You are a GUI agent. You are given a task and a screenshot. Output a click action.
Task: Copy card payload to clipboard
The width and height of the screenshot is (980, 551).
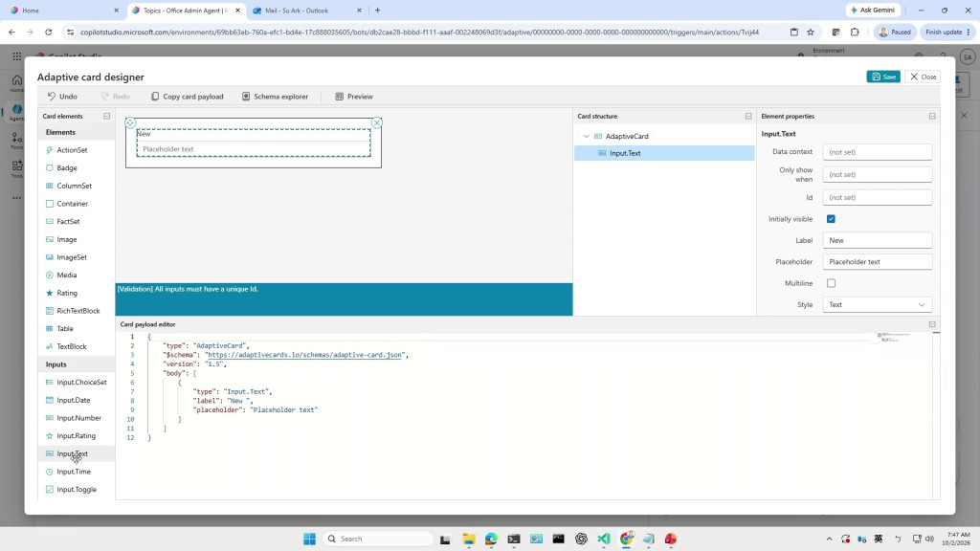[187, 97]
